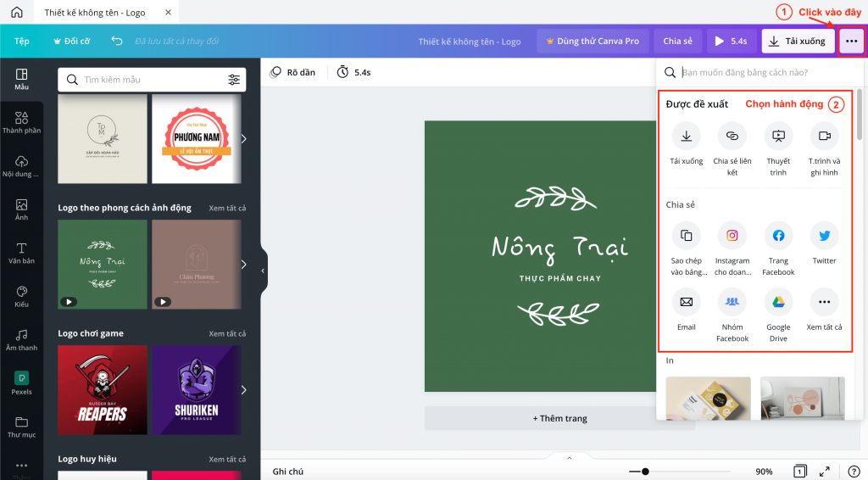Image resolution: width=868 pixels, height=480 pixels.
Task: Select the green Nông Trại animated template
Action: (x=103, y=264)
